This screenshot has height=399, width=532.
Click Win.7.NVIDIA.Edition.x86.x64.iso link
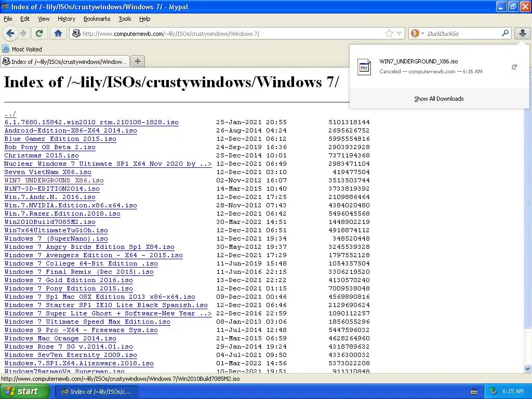pos(71,205)
